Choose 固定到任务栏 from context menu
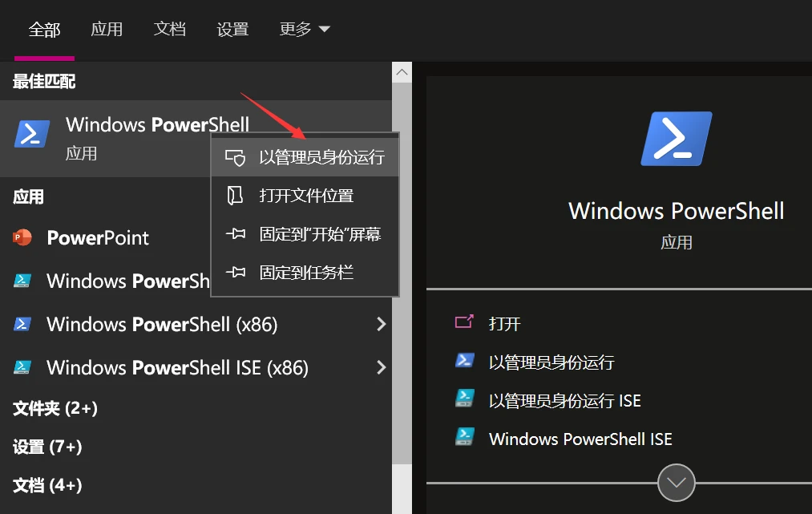This screenshot has width=812, height=514. click(305, 272)
